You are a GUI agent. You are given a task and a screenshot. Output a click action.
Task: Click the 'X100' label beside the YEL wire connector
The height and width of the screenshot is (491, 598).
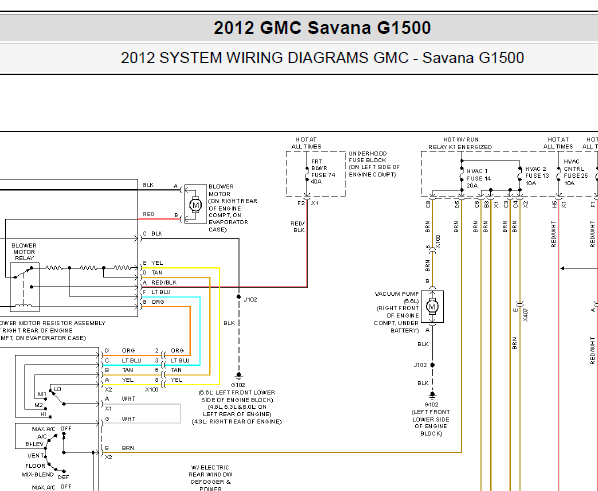click(x=151, y=390)
